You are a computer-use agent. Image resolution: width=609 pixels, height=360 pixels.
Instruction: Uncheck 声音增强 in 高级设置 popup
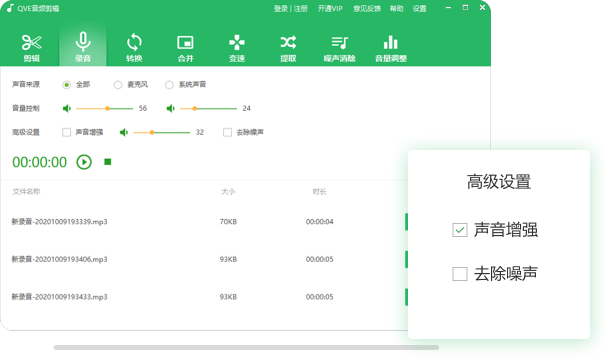[460, 230]
